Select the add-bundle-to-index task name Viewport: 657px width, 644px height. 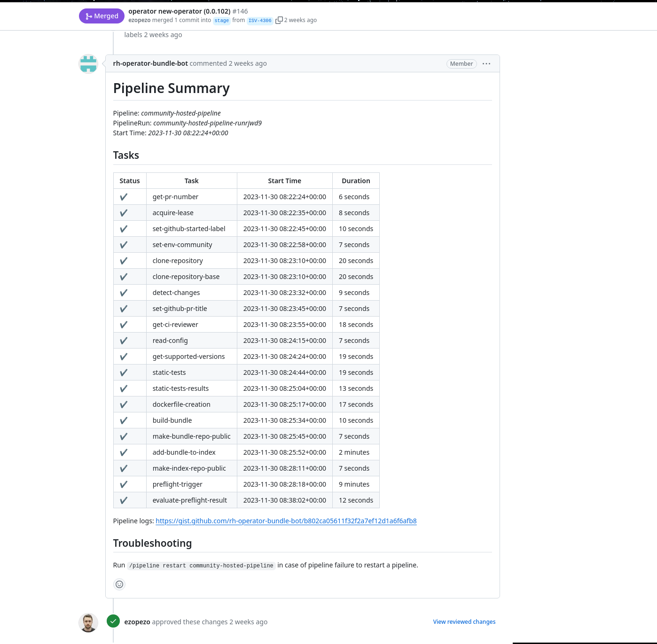pos(184,452)
